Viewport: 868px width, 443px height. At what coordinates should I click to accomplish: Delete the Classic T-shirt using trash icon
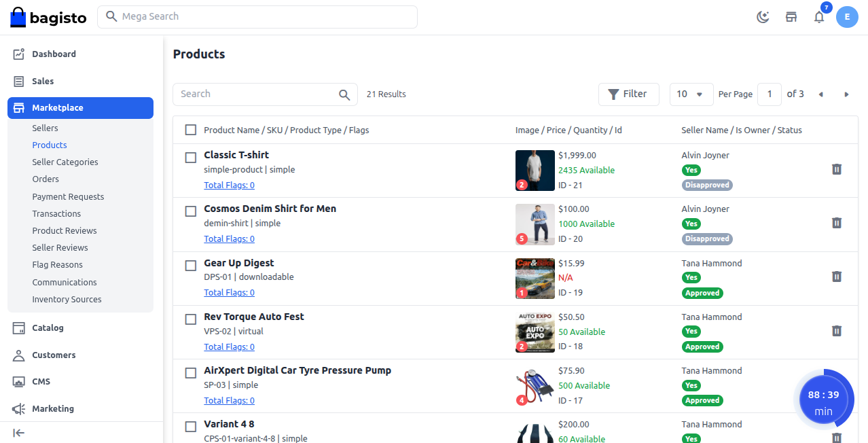click(836, 169)
